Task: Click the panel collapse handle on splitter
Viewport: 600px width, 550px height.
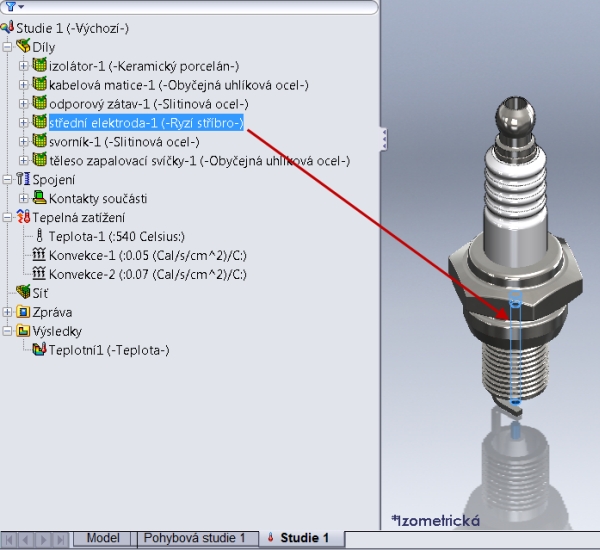Action: [384, 139]
